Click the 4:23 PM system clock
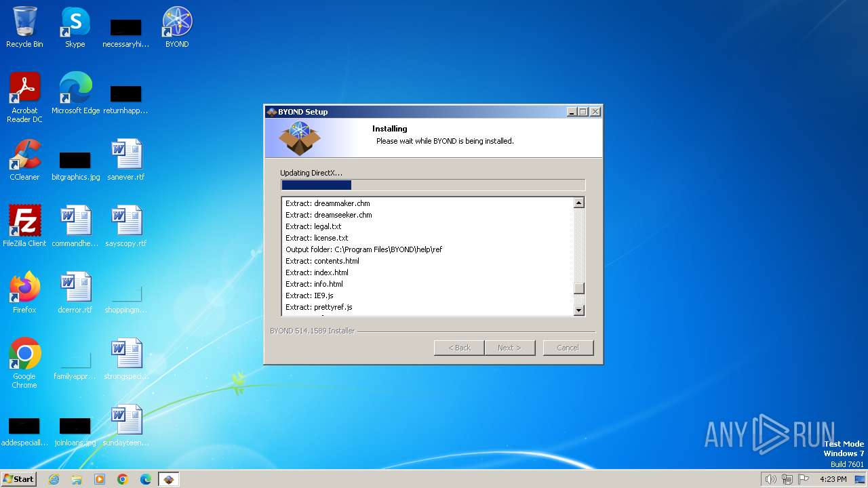This screenshot has width=868, height=488. (x=833, y=479)
